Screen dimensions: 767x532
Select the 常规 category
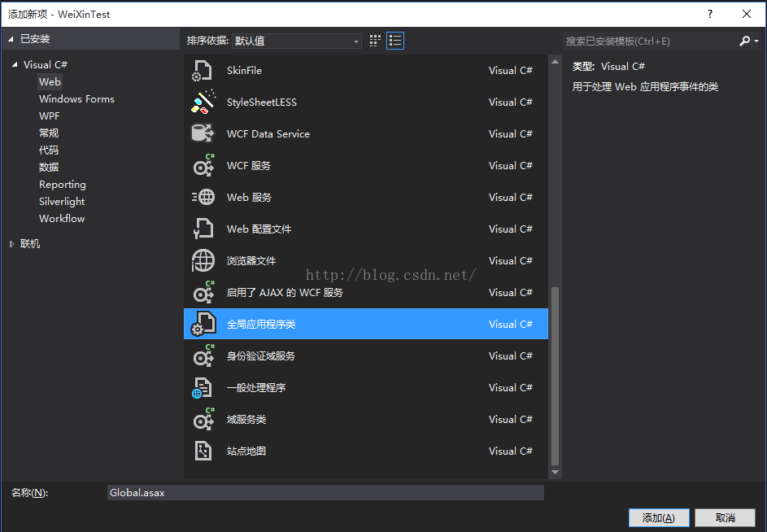pyautogui.click(x=49, y=133)
